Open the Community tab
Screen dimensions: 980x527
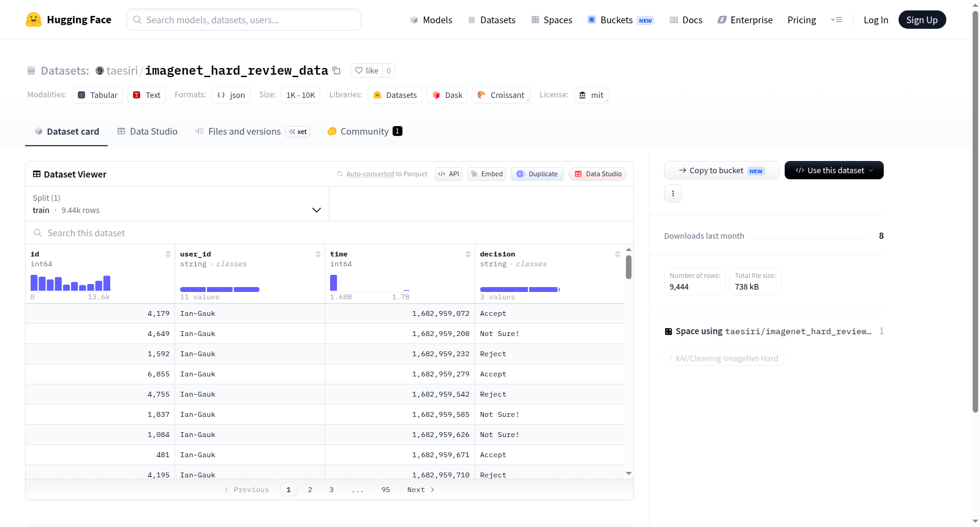click(x=364, y=132)
